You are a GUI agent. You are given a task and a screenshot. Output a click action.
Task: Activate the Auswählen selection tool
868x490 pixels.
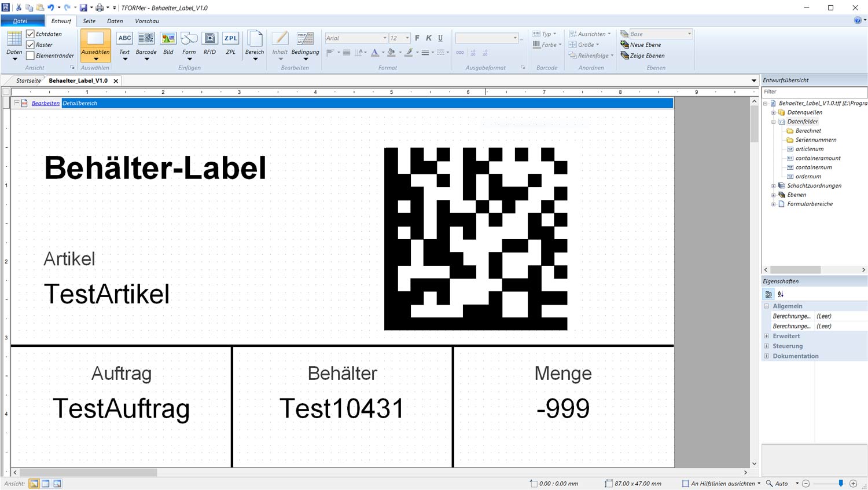[95, 43]
